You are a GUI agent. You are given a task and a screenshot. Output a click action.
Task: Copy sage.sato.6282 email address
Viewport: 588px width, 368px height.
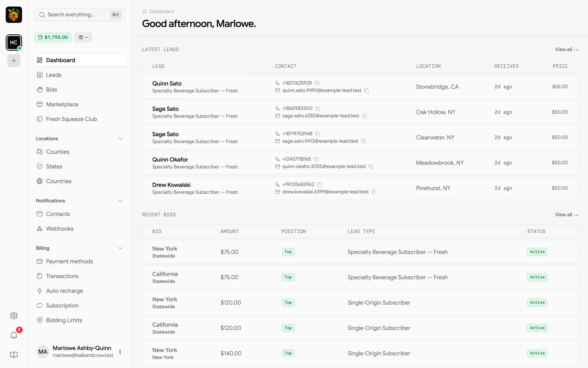[364, 116]
